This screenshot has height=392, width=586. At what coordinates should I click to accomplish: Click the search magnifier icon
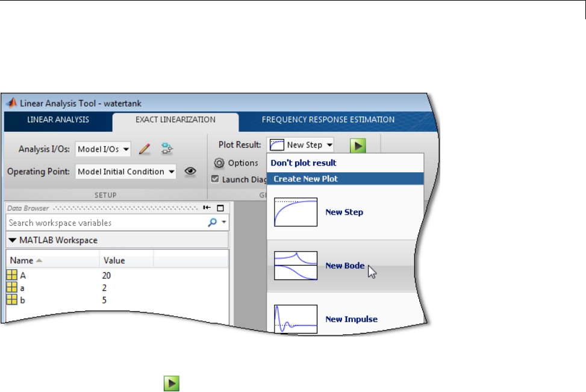(x=212, y=222)
